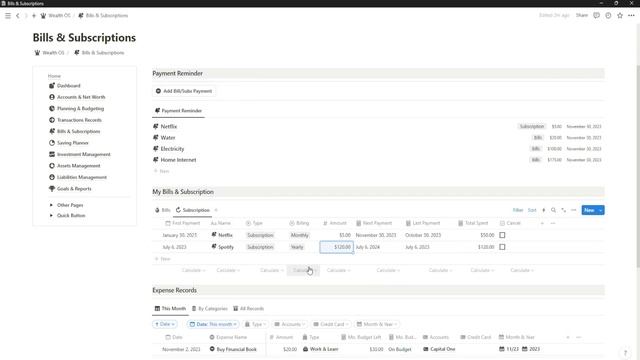Screen dimensions: 640x360
Task: Open the sidebar hamburger menu
Action: point(8,16)
